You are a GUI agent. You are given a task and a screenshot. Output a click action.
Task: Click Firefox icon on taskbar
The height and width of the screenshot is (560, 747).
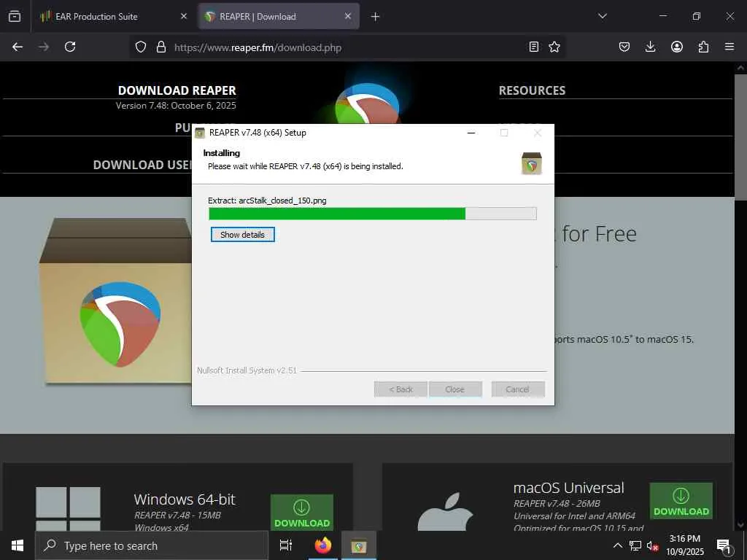click(323, 545)
